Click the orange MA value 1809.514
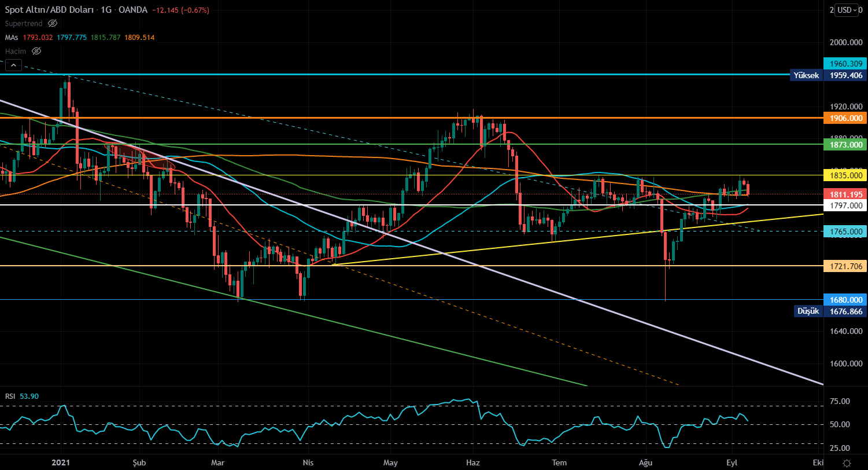 [x=139, y=37]
